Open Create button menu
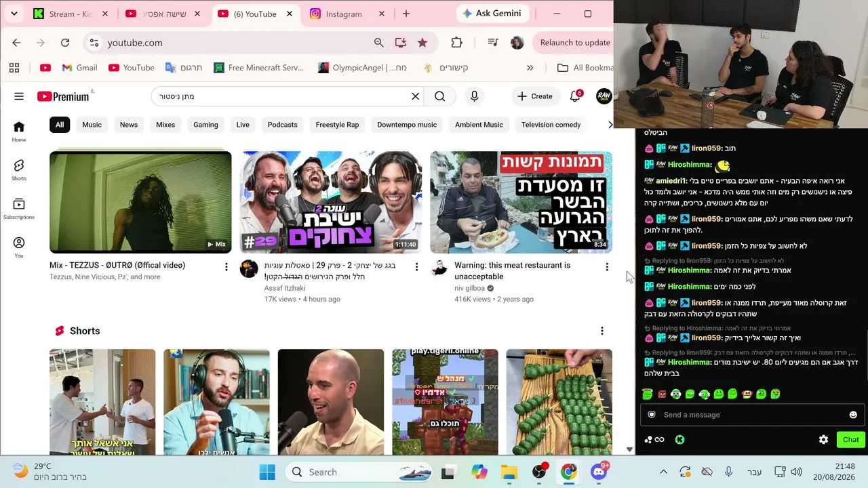 [x=534, y=96]
